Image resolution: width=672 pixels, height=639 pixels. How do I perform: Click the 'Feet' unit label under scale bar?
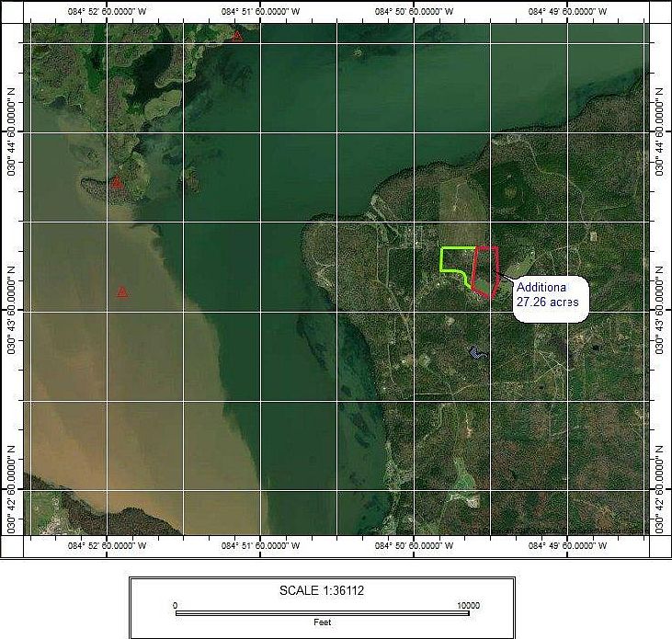tap(321, 622)
